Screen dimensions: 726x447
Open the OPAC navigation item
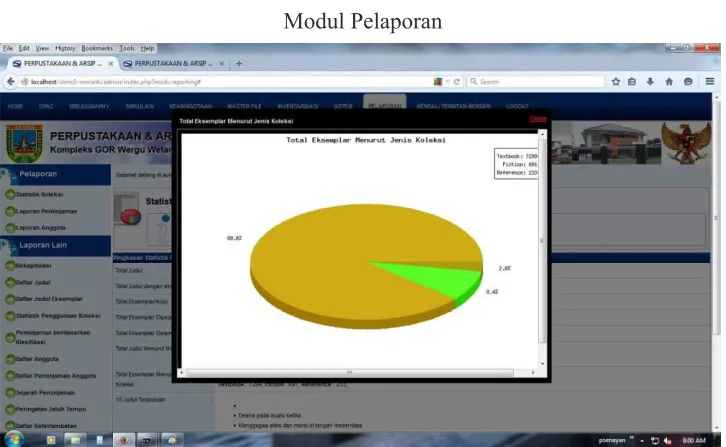click(x=46, y=106)
